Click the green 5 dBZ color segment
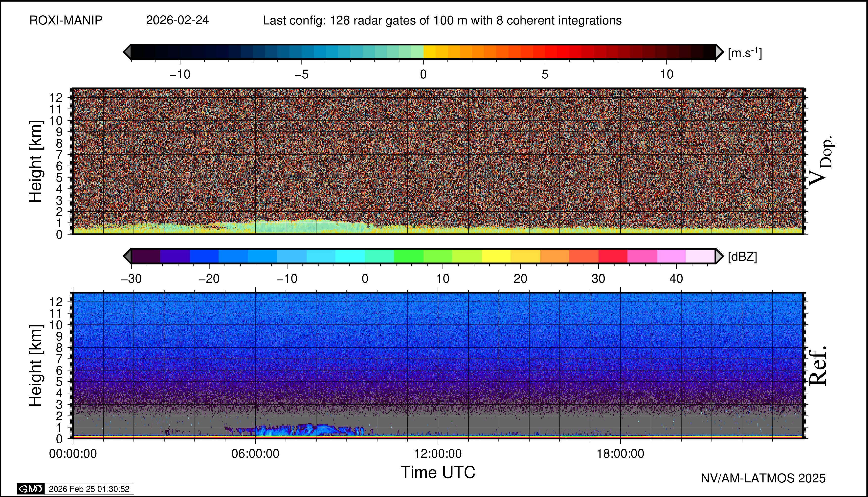The height and width of the screenshot is (497, 868). pyautogui.click(x=408, y=256)
